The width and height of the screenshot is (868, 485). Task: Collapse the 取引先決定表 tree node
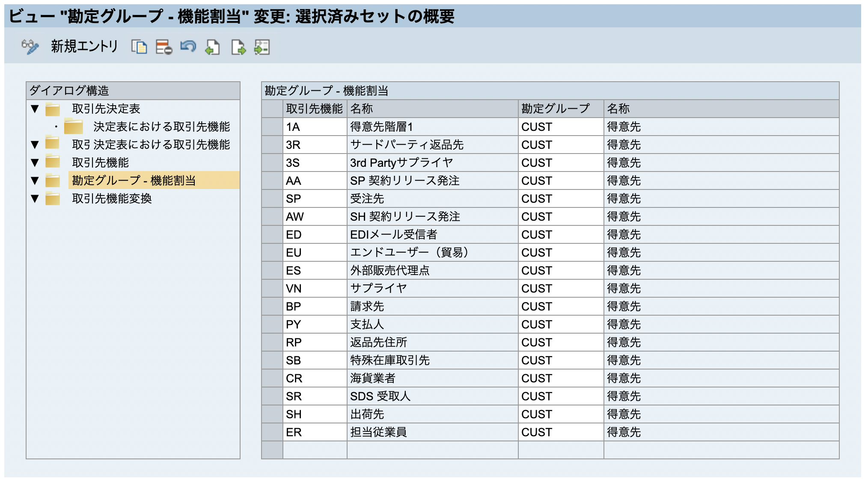pos(34,109)
